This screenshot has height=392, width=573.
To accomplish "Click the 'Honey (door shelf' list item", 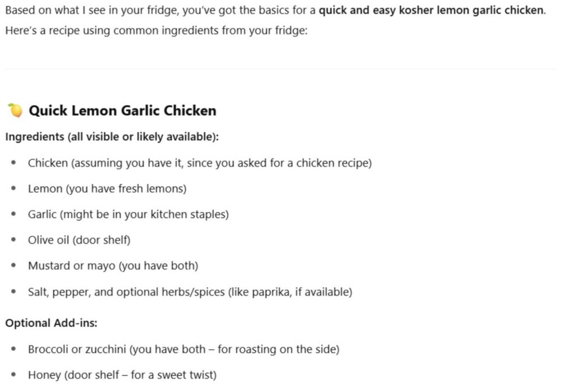I will pos(122,375).
